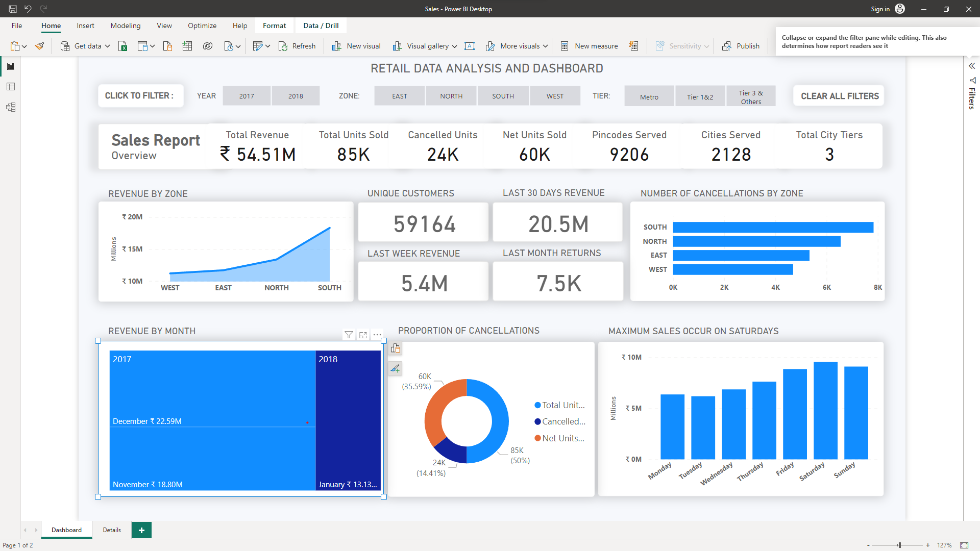
Task: Open the Modeling ribbon tab
Action: 125,26
